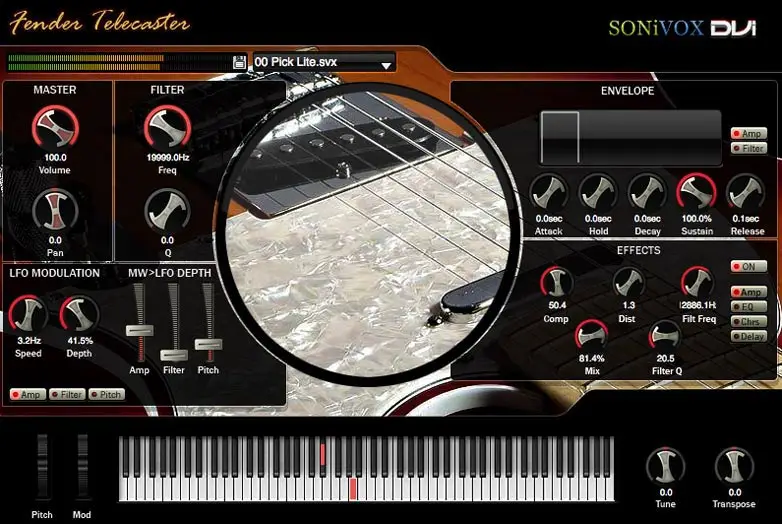Click the Fender Telecaster title text

pyautogui.click(x=99, y=23)
